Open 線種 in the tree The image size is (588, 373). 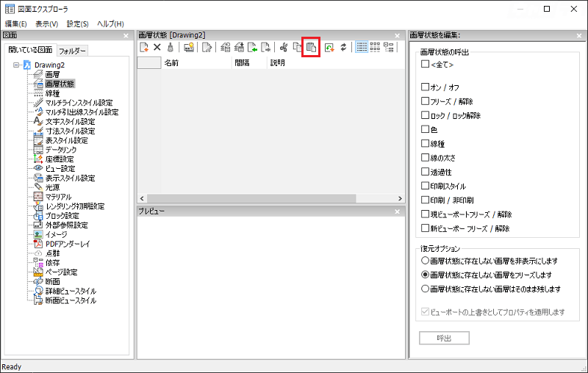pos(52,93)
